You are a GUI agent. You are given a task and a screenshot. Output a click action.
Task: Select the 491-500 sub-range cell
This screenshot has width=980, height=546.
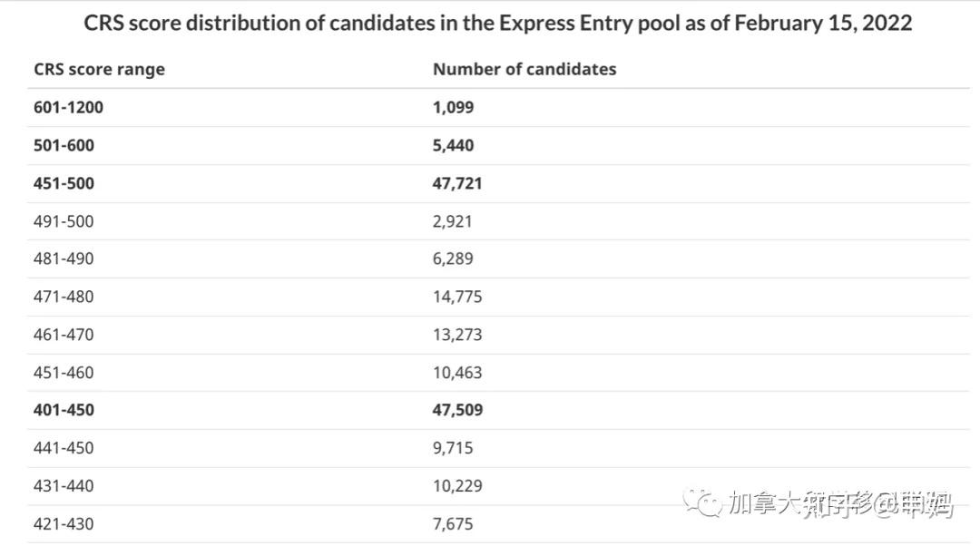(x=64, y=221)
